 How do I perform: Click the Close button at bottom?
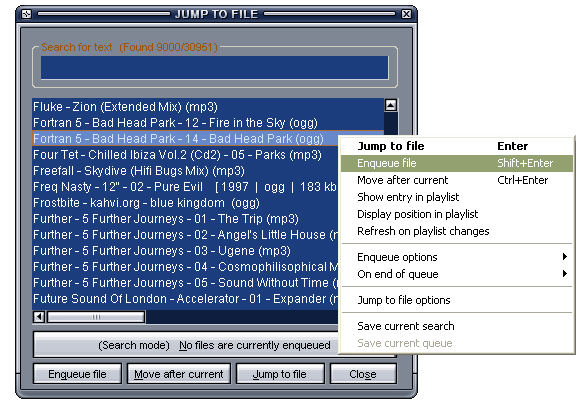(x=363, y=374)
